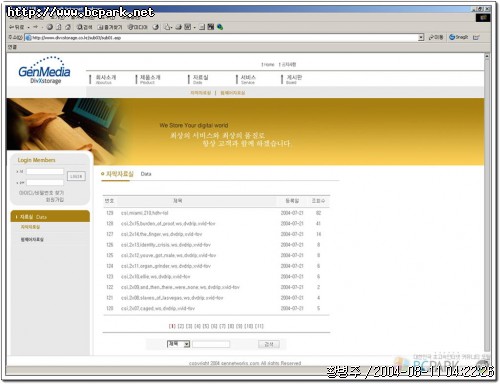Open the Edit icon's dropdown arrow
Viewport: 500px width, 384px height.
point(194,27)
